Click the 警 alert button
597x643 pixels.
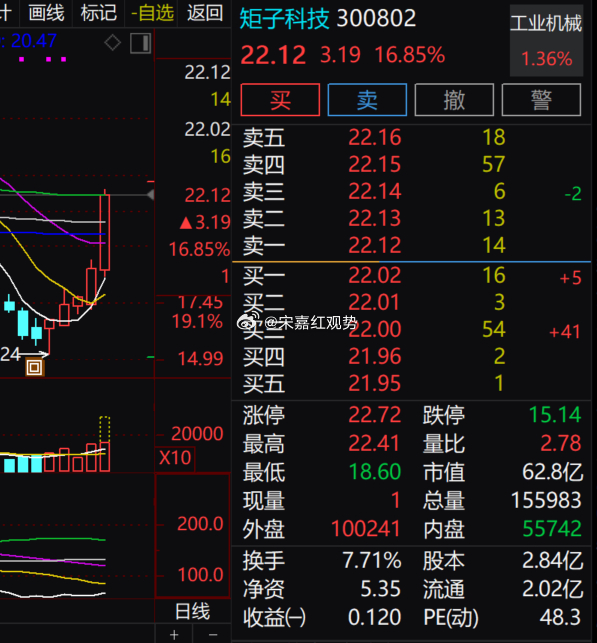(x=541, y=100)
